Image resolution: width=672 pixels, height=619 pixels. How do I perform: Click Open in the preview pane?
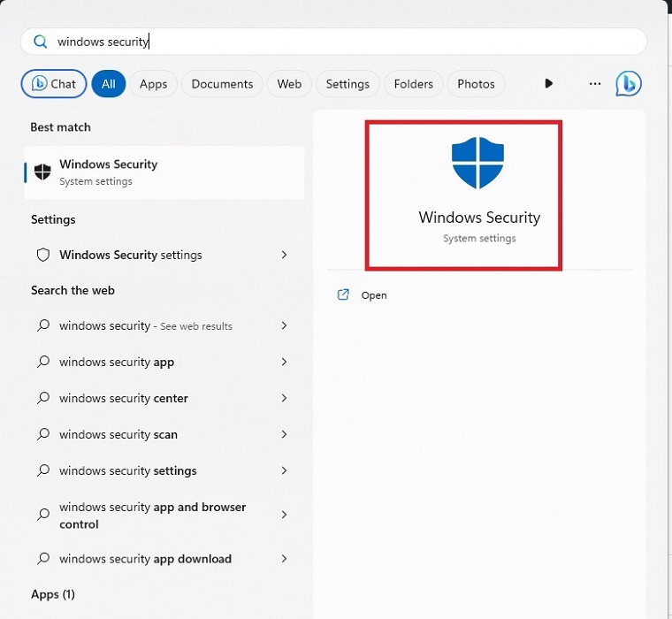click(374, 295)
